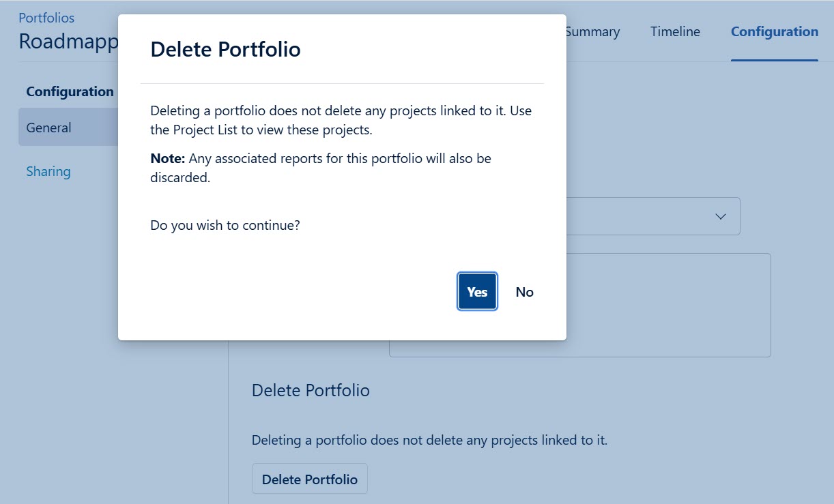Confirm deletion by clicking Yes

tap(476, 291)
